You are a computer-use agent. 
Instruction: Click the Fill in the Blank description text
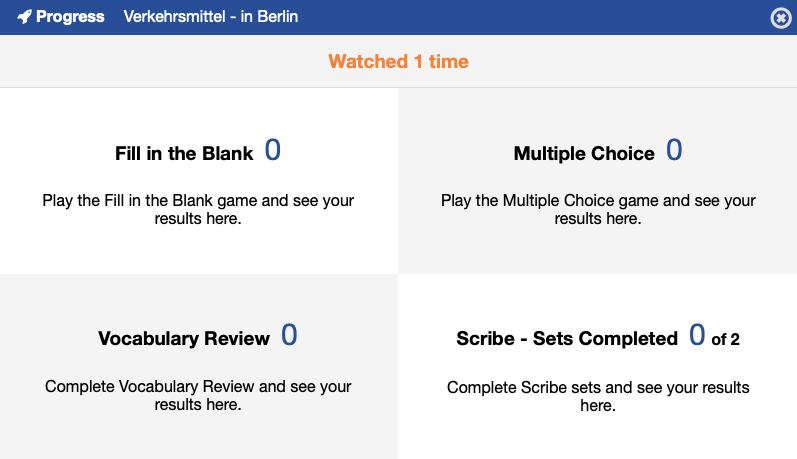click(x=198, y=209)
